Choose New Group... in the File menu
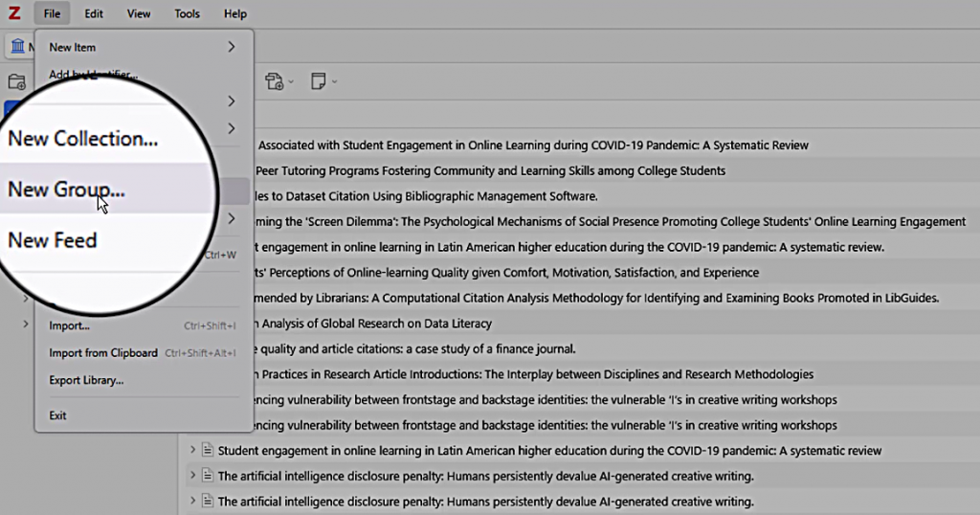The width and height of the screenshot is (980, 515). click(67, 190)
